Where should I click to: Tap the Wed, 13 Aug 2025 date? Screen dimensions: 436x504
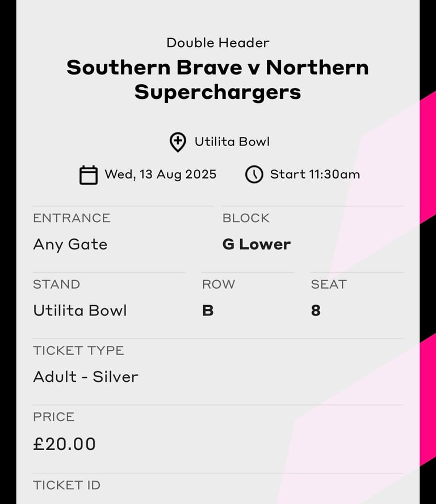coord(161,174)
